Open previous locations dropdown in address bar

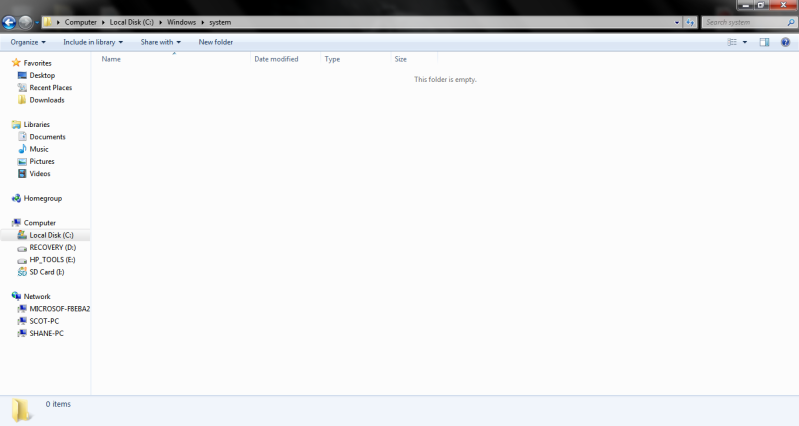tap(677, 22)
